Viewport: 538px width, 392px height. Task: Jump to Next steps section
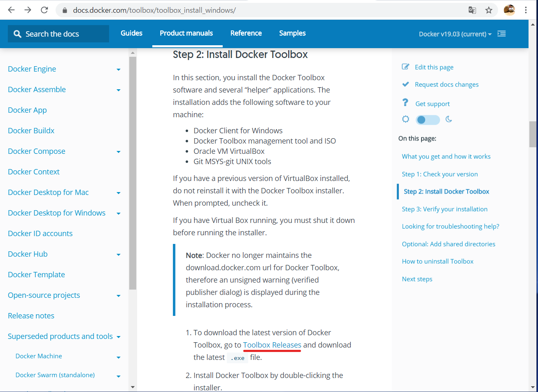pos(417,279)
